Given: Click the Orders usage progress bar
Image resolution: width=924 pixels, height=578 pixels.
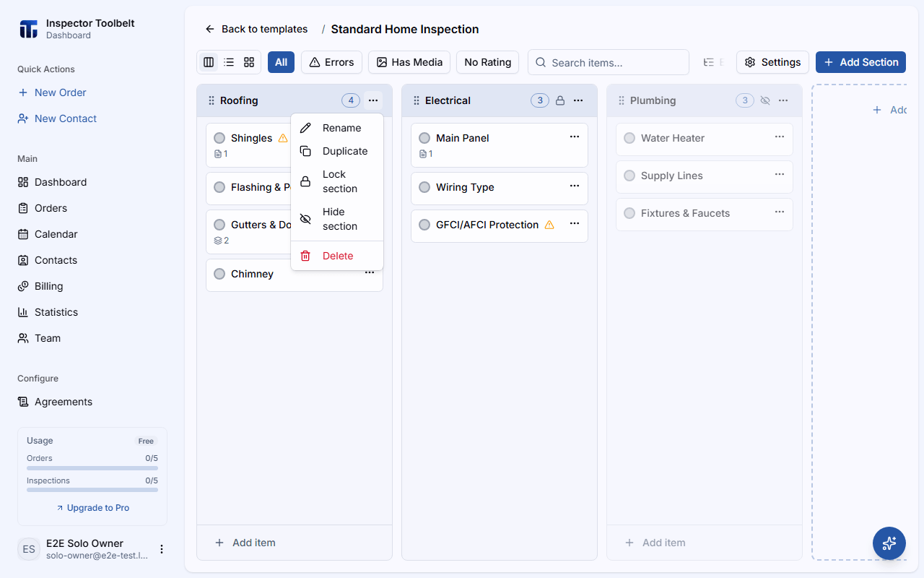Looking at the screenshot, I should pos(92,467).
